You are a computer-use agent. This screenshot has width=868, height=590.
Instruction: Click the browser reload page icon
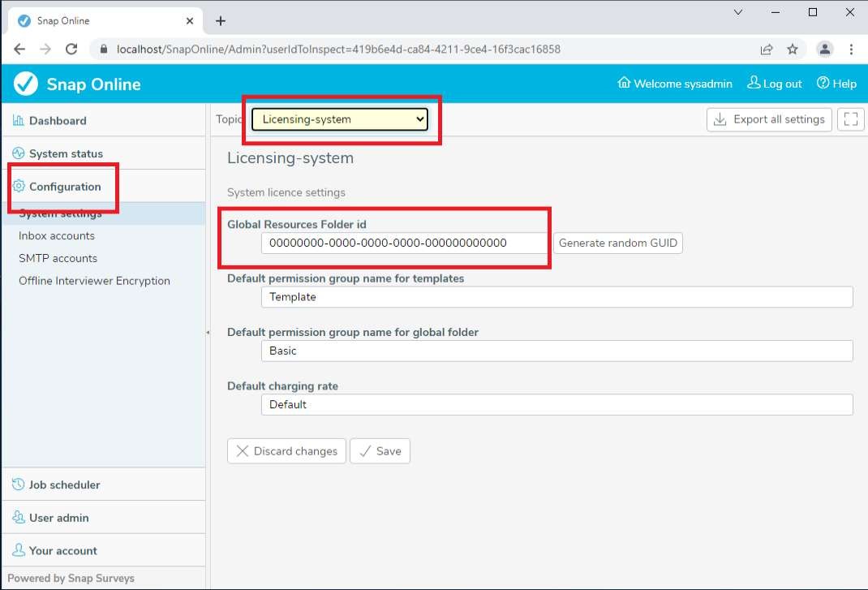click(x=71, y=49)
